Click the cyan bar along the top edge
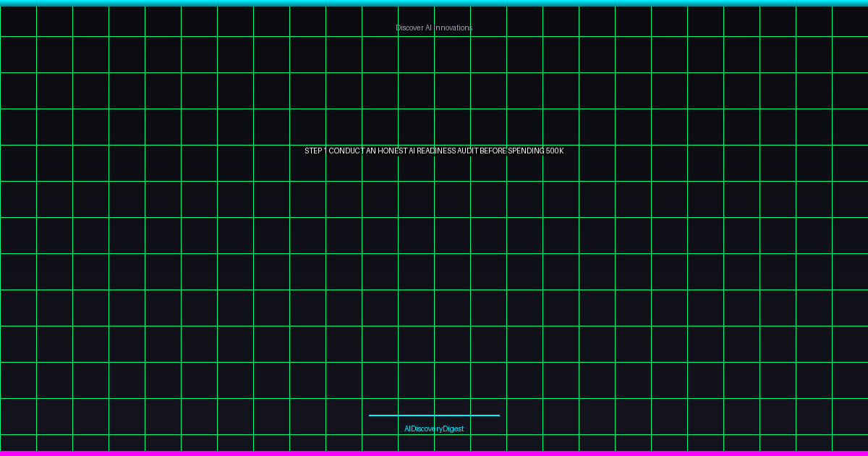This screenshot has height=456, width=868. point(434,3)
